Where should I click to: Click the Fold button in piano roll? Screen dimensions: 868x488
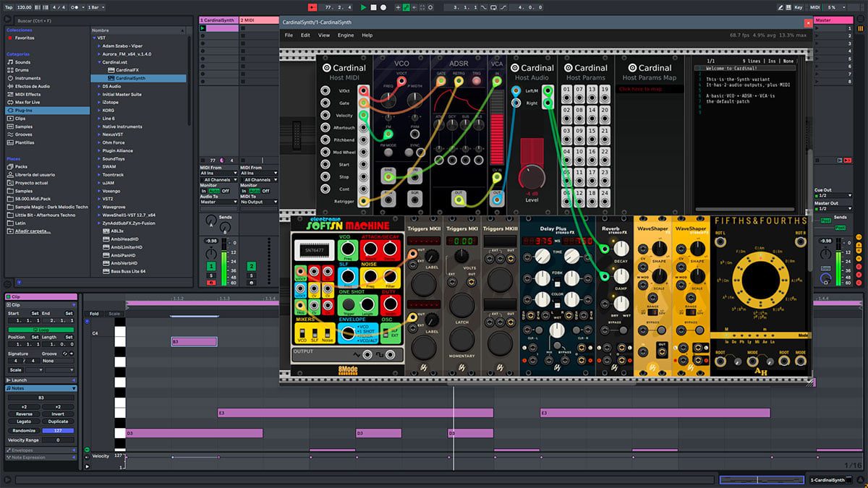pyautogui.click(x=94, y=314)
